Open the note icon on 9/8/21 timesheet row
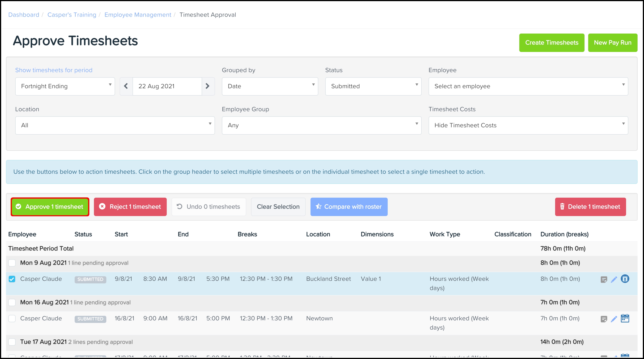The height and width of the screenshot is (359, 644). click(604, 279)
